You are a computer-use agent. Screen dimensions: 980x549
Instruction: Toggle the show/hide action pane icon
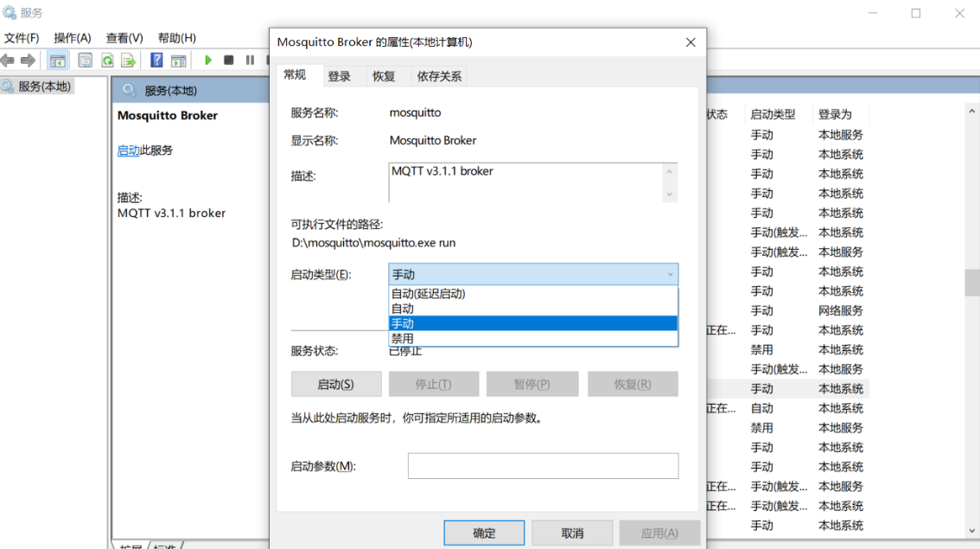tap(179, 61)
